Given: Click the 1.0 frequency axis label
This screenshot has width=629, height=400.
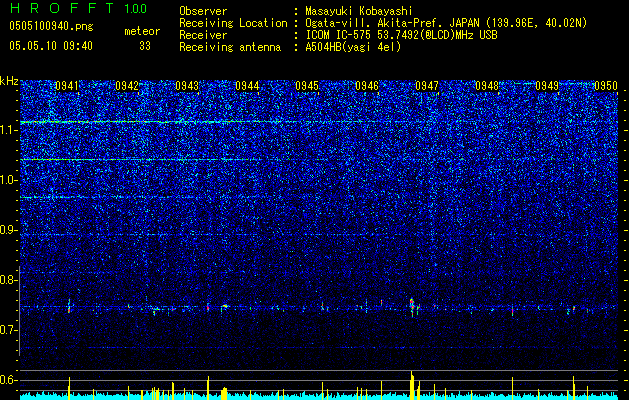Looking at the screenshot, I should (8, 180).
